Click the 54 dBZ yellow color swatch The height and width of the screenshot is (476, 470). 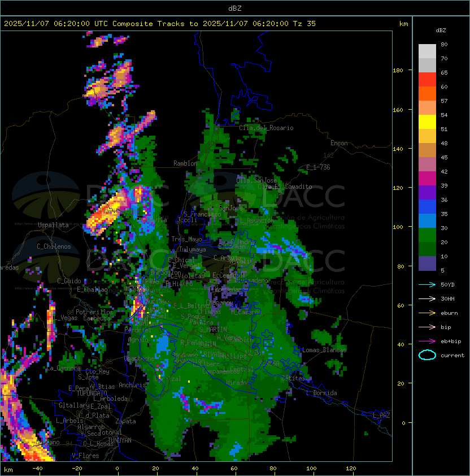pos(427,122)
